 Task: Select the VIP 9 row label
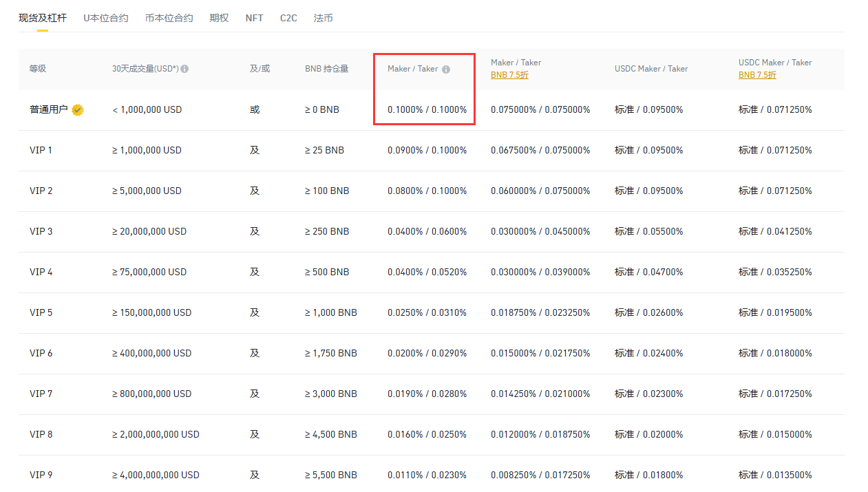(x=41, y=475)
